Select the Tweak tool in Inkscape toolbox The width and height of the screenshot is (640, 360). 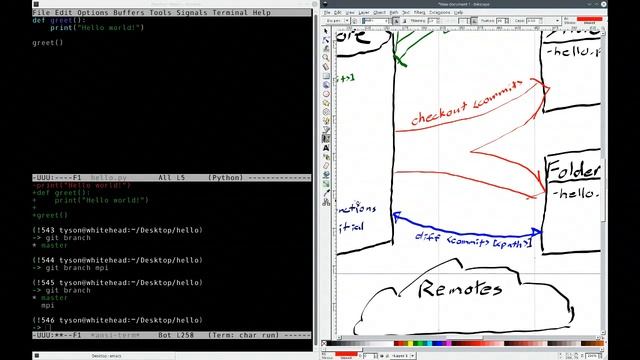coord(326,49)
